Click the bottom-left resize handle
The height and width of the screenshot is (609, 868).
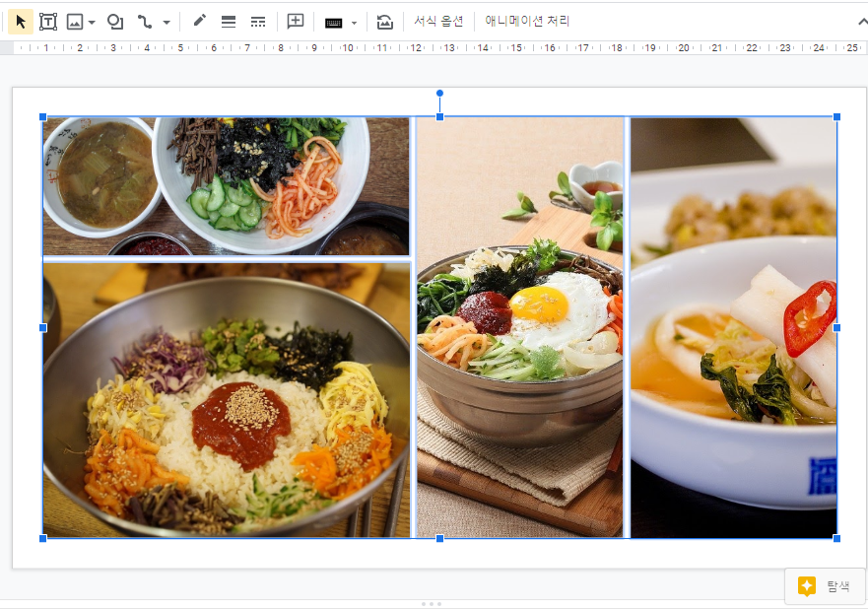tap(43, 538)
